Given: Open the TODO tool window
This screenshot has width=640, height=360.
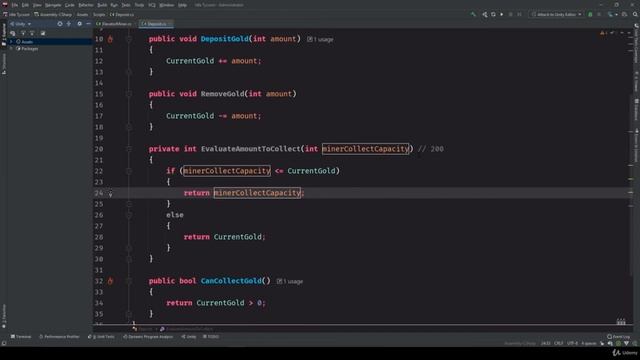Looking at the screenshot, I should [211, 337].
